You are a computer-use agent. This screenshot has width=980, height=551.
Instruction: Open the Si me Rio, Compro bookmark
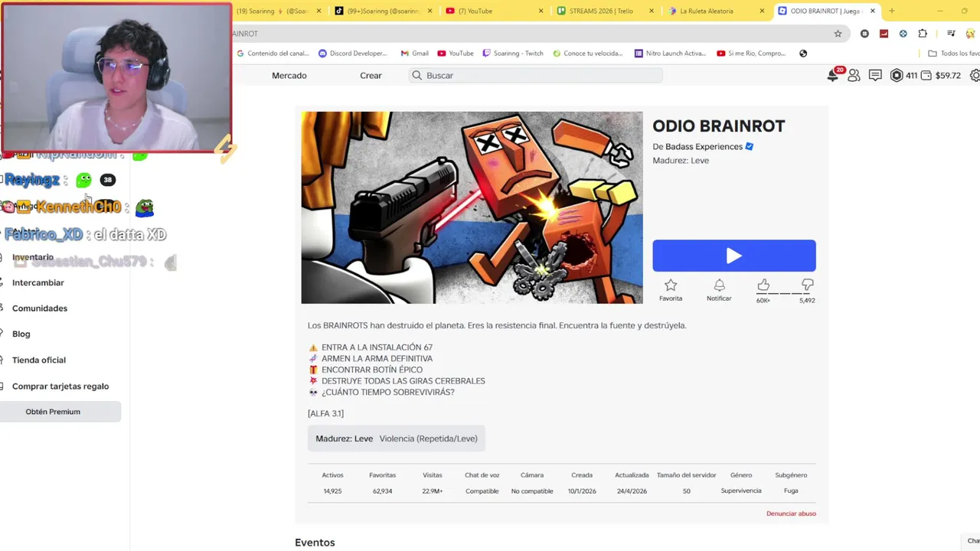[x=752, y=54]
